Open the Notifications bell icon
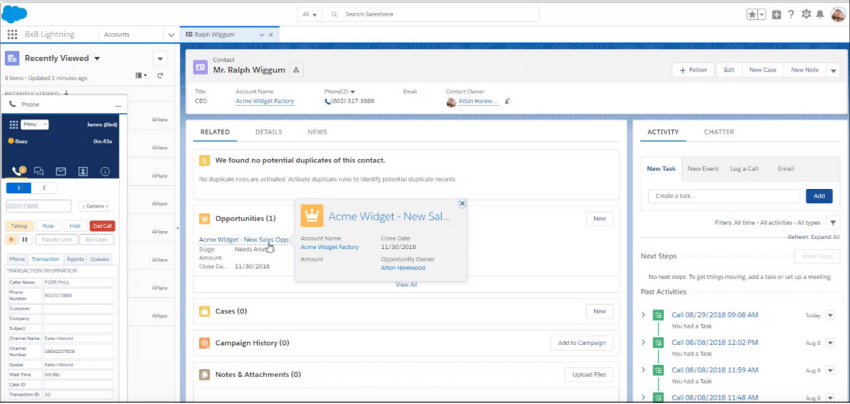Viewport: 850px width, 404px height. [820, 15]
